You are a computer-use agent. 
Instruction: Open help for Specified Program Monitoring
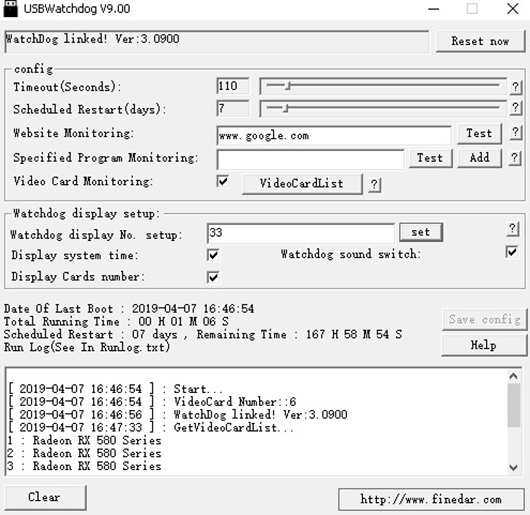514,158
